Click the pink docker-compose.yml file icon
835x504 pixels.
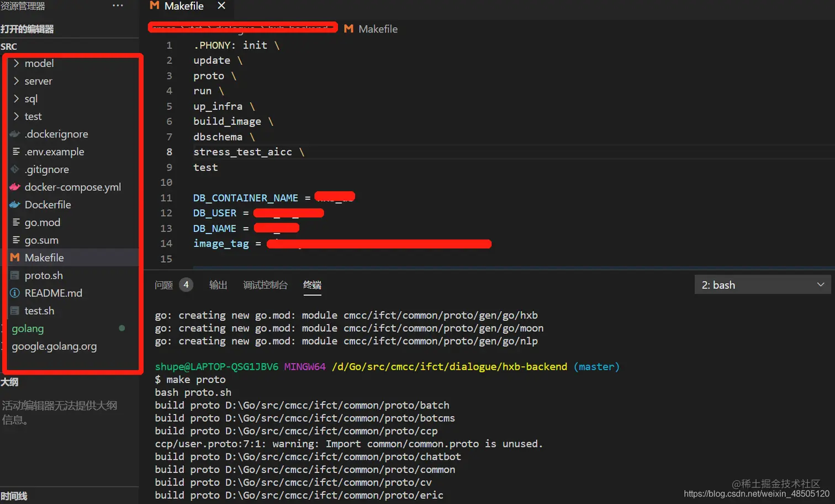coord(15,187)
